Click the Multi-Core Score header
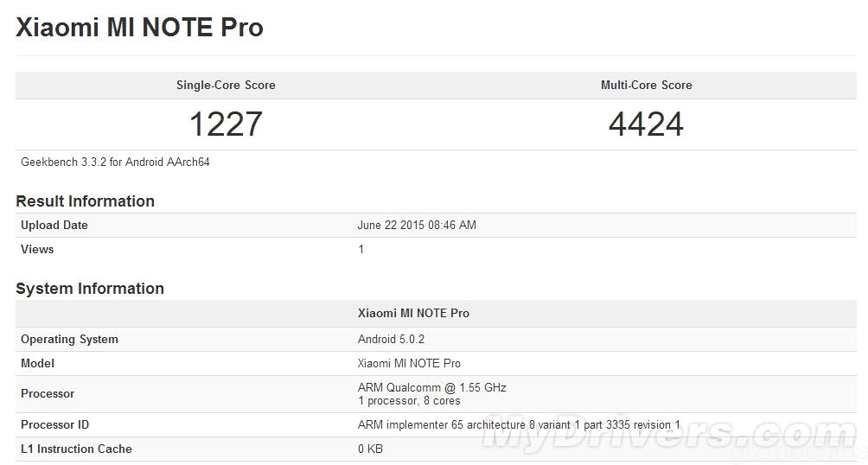 pos(646,85)
